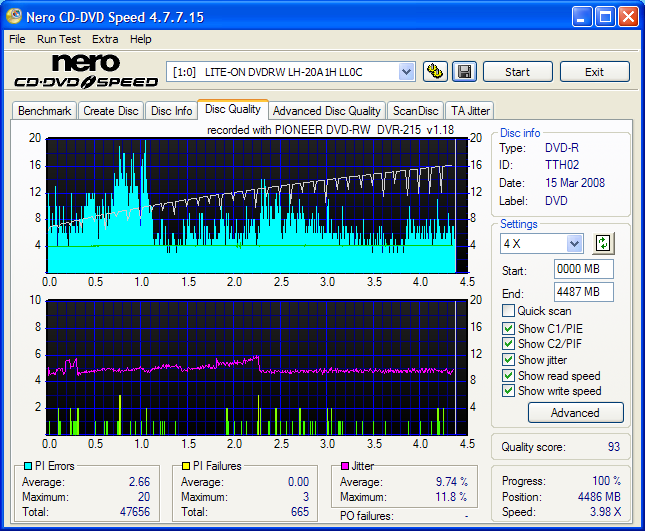The height and width of the screenshot is (531, 645).
Task: Open the LITE-ON drive selection dropdown
Action: [406, 71]
